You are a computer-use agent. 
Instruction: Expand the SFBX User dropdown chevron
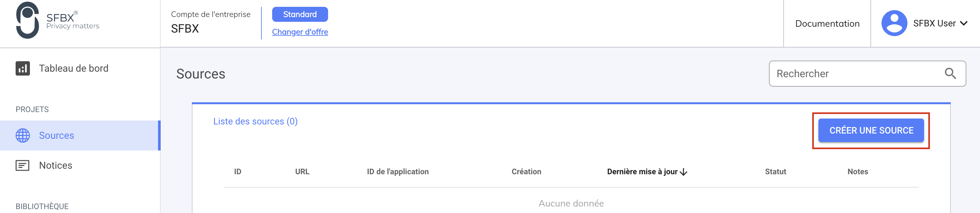click(x=964, y=24)
